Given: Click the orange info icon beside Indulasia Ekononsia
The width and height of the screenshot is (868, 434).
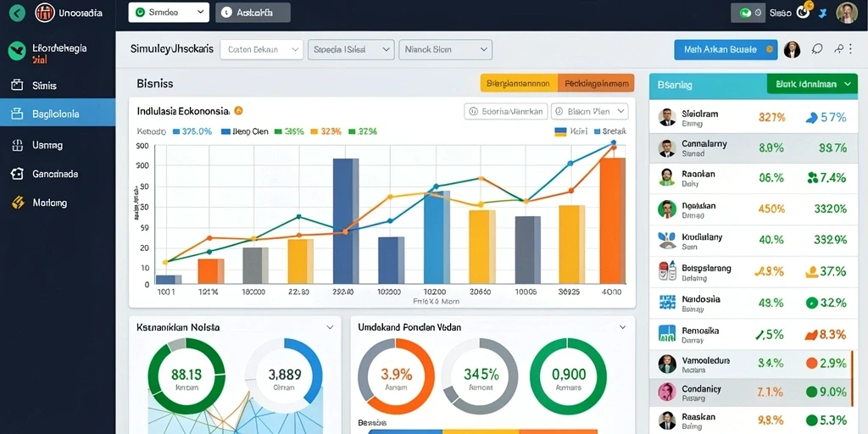Looking at the screenshot, I should 238,111.
